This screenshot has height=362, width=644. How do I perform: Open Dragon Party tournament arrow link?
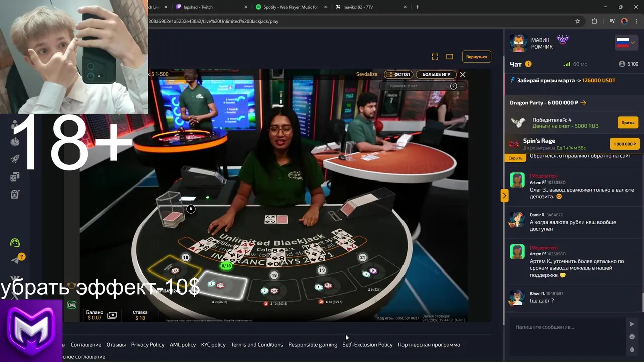(x=583, y=103)
